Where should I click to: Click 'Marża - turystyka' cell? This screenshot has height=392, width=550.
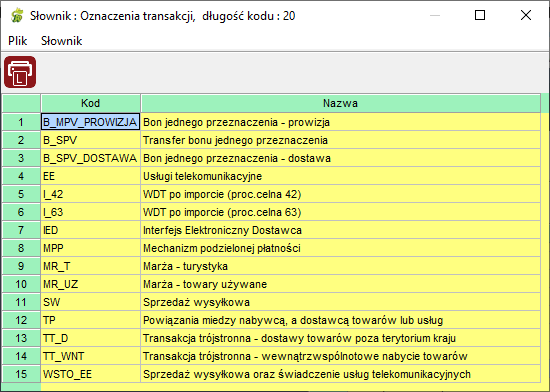tap(340, 266)
